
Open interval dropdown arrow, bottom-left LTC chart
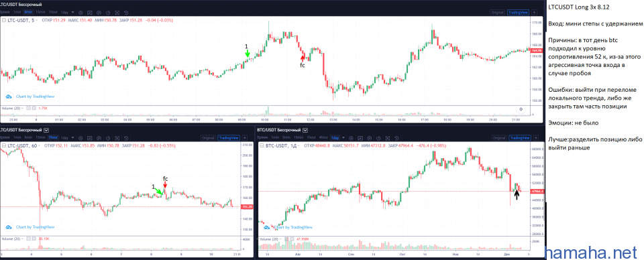72,138
